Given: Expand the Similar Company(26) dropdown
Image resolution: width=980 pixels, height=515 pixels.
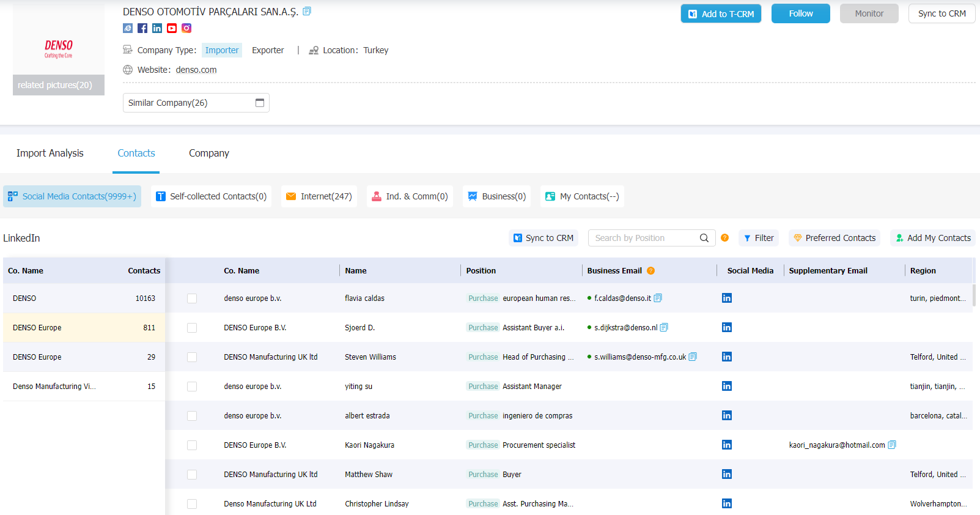Looking at the screenshot, I should coord(196,103).
